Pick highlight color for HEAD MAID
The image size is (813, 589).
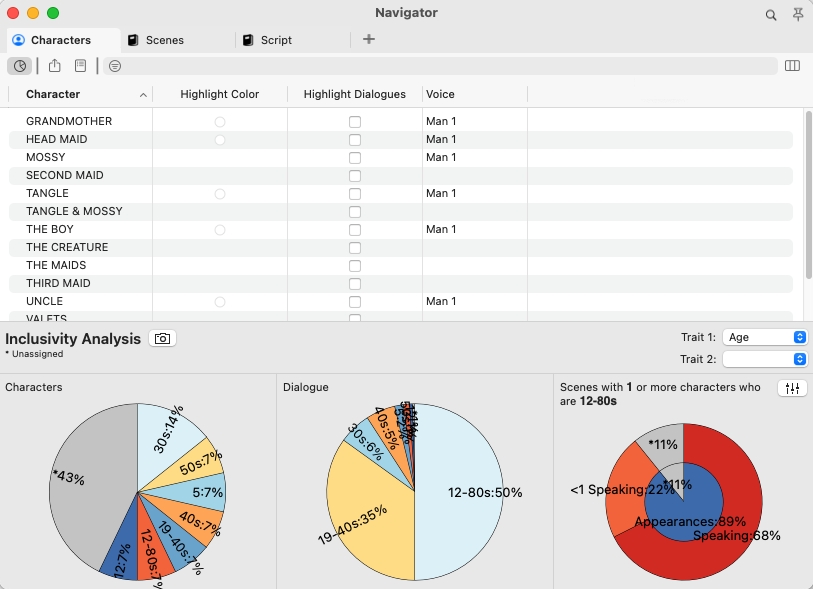tap(220, 140)
